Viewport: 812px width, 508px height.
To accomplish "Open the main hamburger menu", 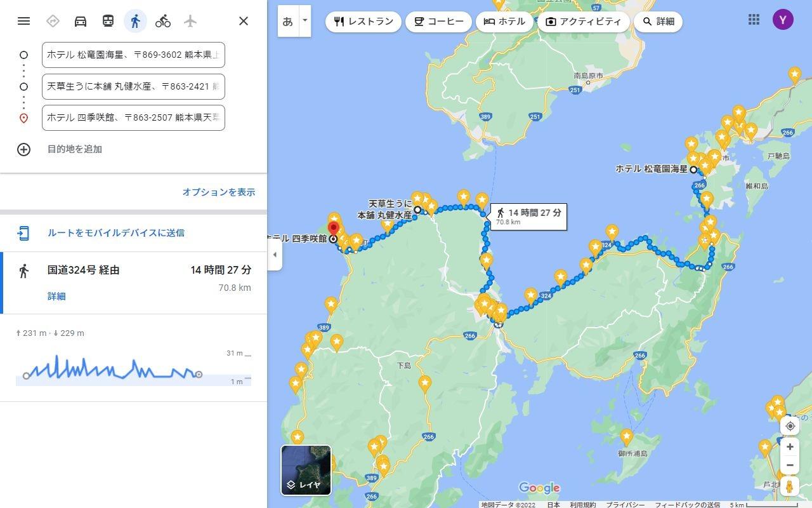I will point(23,21).
